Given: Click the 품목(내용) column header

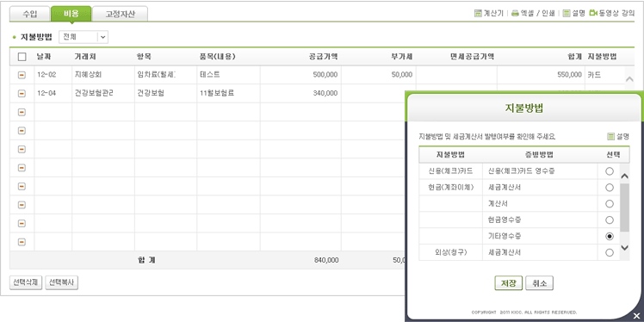Looking at the screenshot, I should coord(218,57).
